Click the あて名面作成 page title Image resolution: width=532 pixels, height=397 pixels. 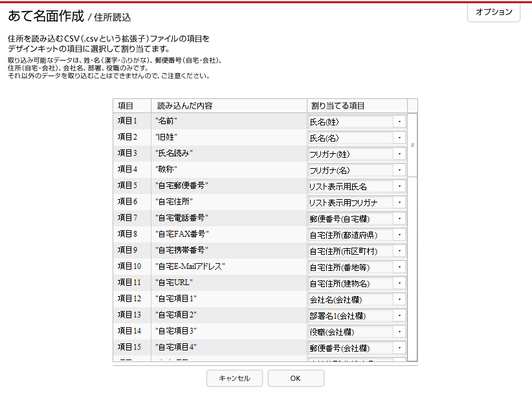[x=46, y=16]
